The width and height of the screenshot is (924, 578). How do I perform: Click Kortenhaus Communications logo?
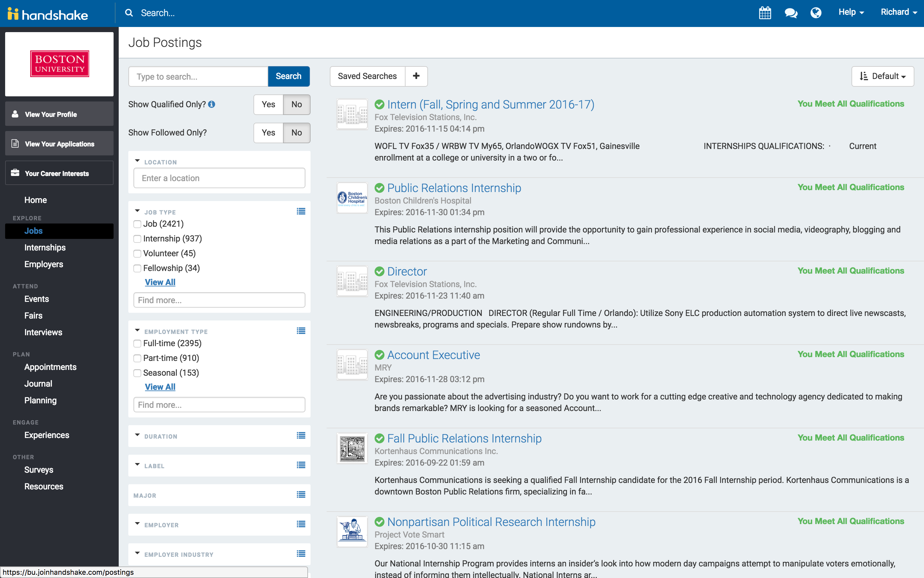pyautogui.click(x=352, y=448)
